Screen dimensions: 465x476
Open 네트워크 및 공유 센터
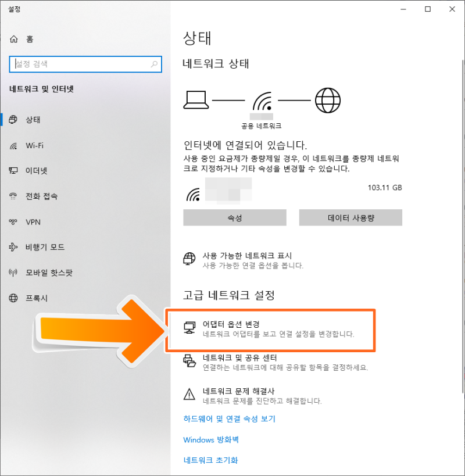click(x=276, y=362)
